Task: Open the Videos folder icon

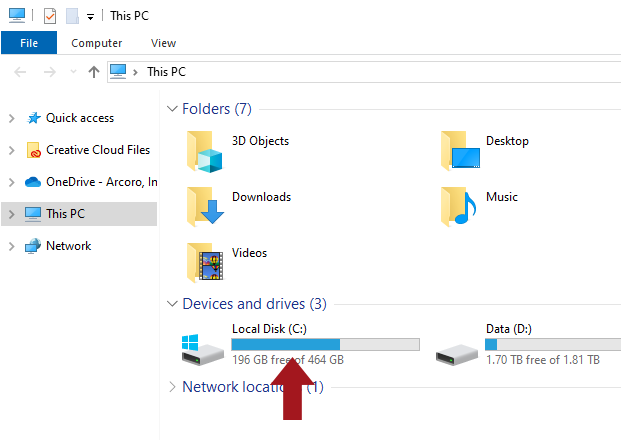Action: coord(205,262)
